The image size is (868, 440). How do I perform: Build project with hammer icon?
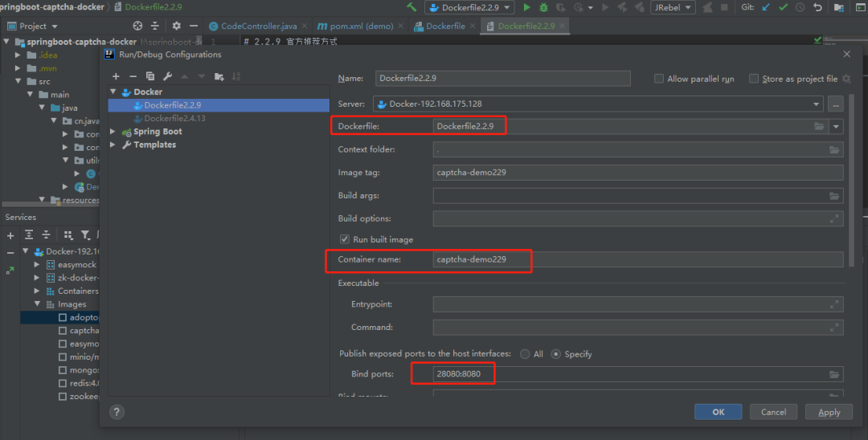click(411, 7)
